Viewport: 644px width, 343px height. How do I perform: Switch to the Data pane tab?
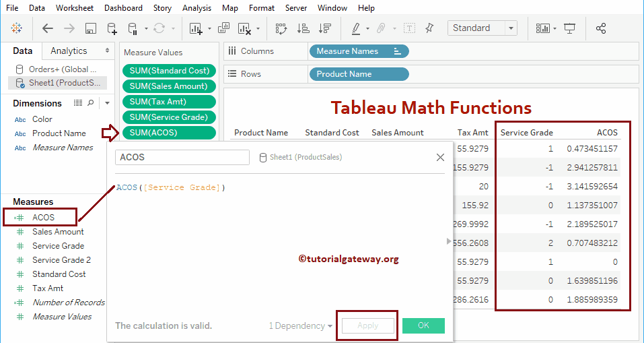23,51
